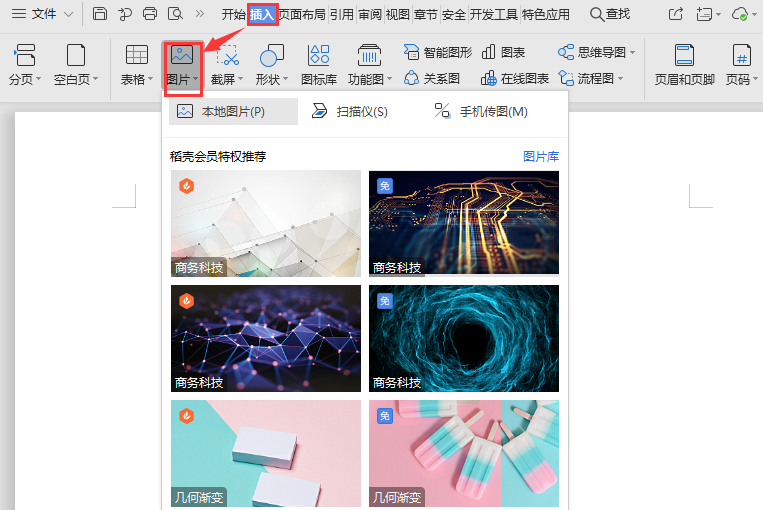This screenshot has width=763, height=510.
Task: Select the purple network 商务科技 thumbnail
Action: tap(266, 338)
